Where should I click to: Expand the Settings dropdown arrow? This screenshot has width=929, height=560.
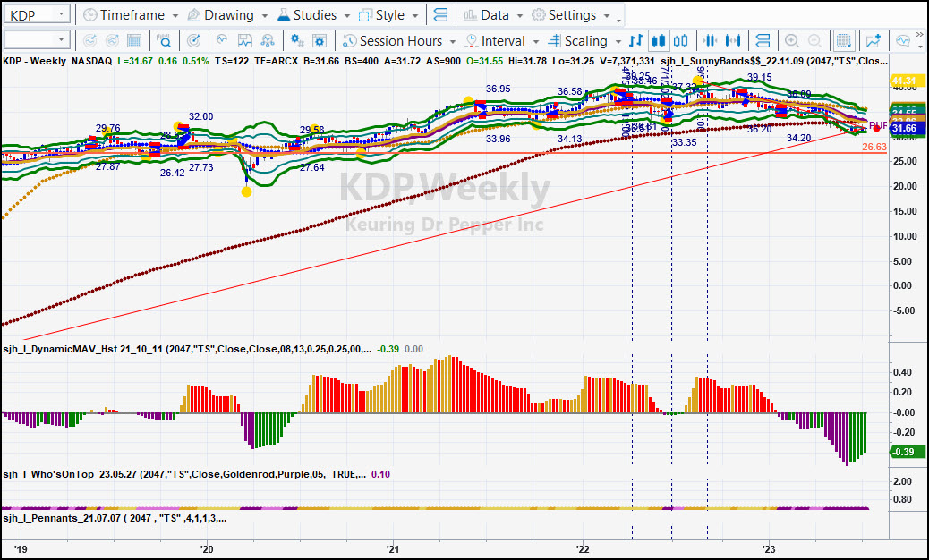(607, 16)
